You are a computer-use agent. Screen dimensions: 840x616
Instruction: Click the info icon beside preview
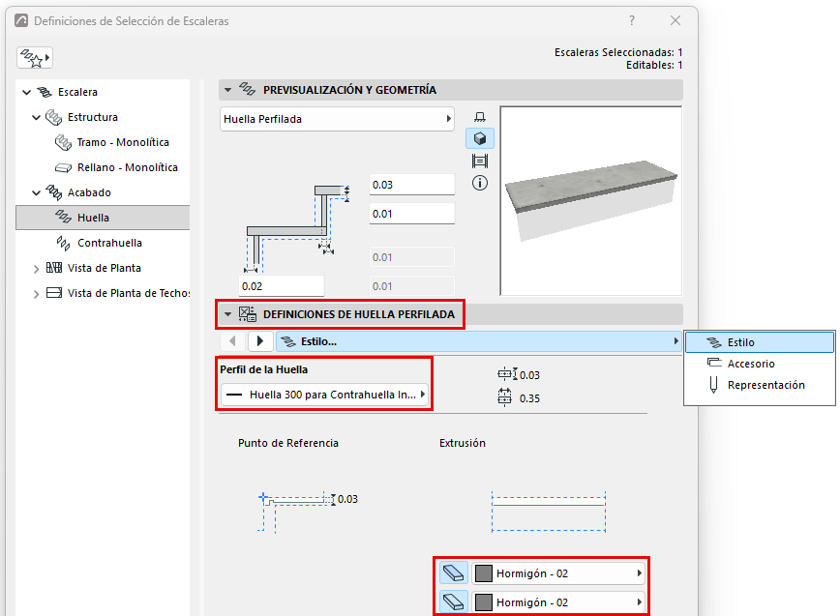coord(480,183)
